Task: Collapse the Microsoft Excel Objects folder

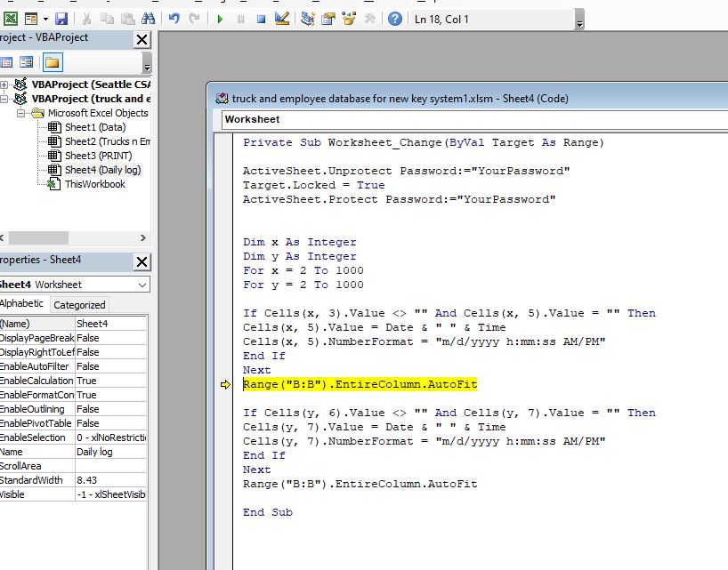Action: coord(20,113)
